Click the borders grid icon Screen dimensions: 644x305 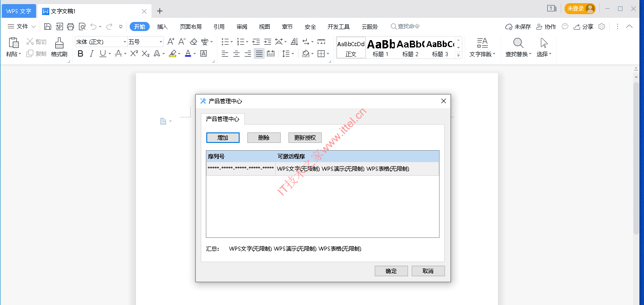(321, 54)
